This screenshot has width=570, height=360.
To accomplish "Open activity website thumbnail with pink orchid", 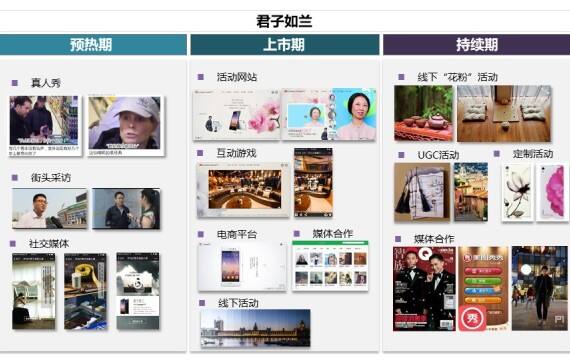I will (x=237, y=115).
